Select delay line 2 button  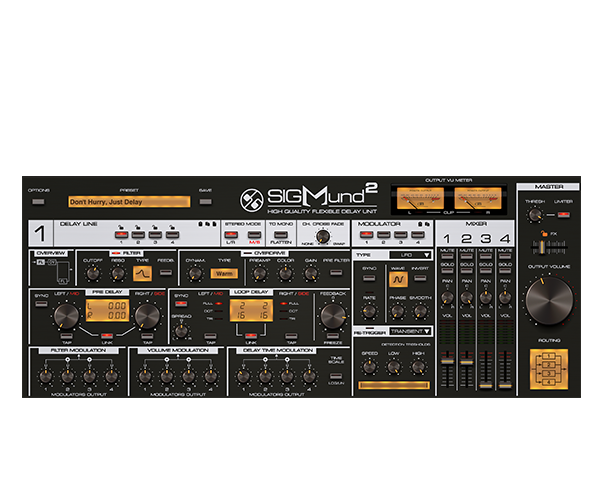138,235
